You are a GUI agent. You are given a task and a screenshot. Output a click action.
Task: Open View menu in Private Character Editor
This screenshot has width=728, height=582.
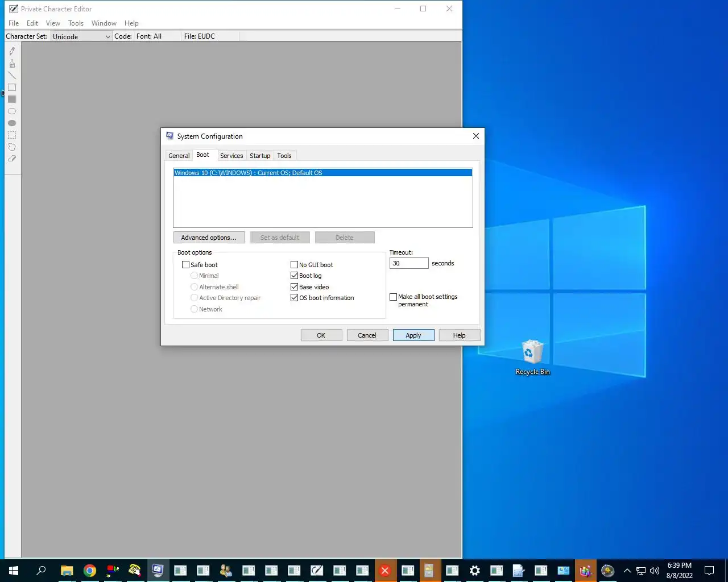(53, 23)
